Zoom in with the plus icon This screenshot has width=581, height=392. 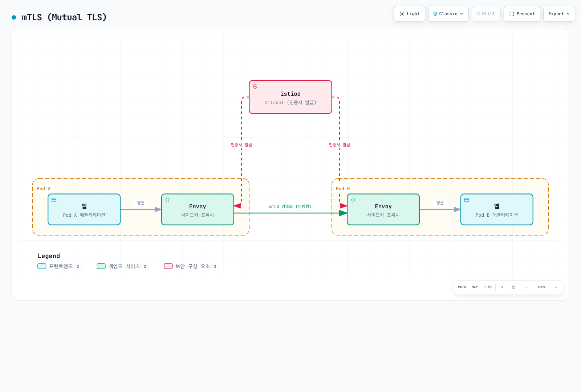click(x=556, y=287)
